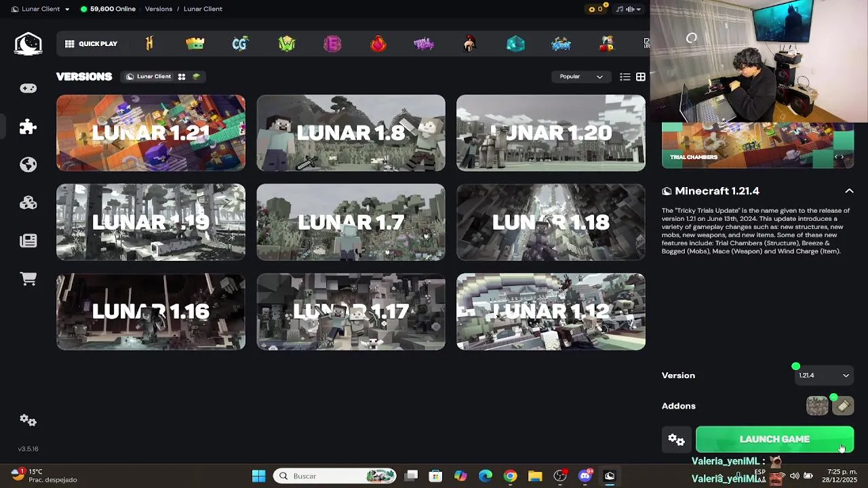Select the teal diamond block server icon

[x=515, y=44]
